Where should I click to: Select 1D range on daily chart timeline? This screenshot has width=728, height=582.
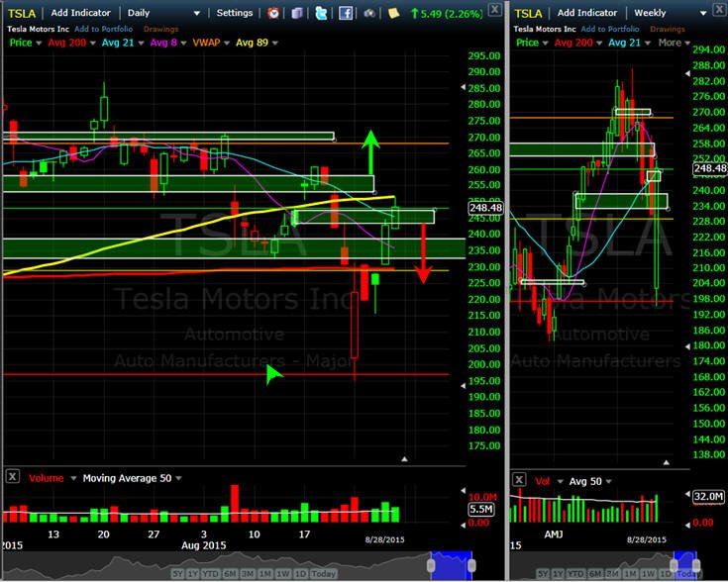[300, 574]
